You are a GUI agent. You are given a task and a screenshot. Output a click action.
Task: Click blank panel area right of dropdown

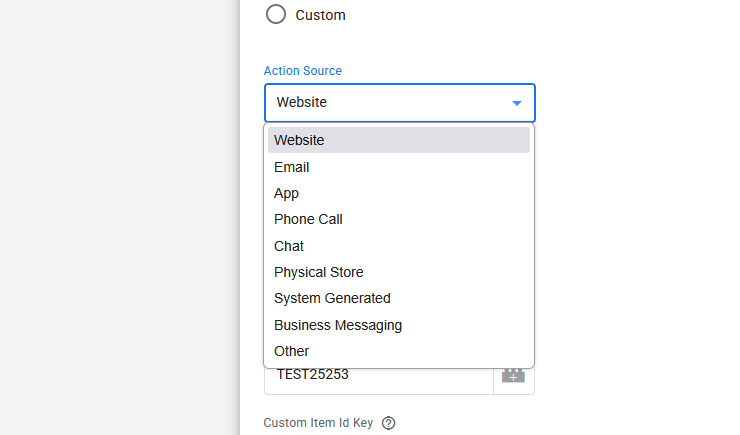[x=637, y=218]
